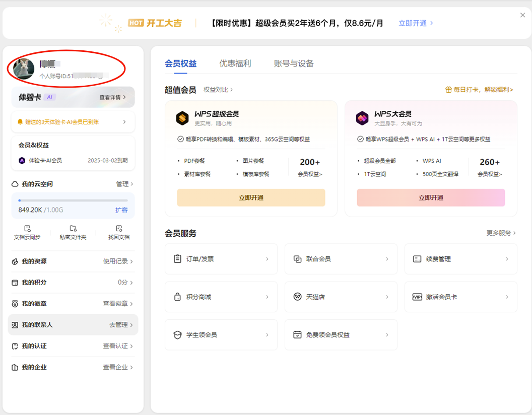Click the WPS超级会员 hexagon logo
This screenshot has width=532, height=415.
coord(182,118)
